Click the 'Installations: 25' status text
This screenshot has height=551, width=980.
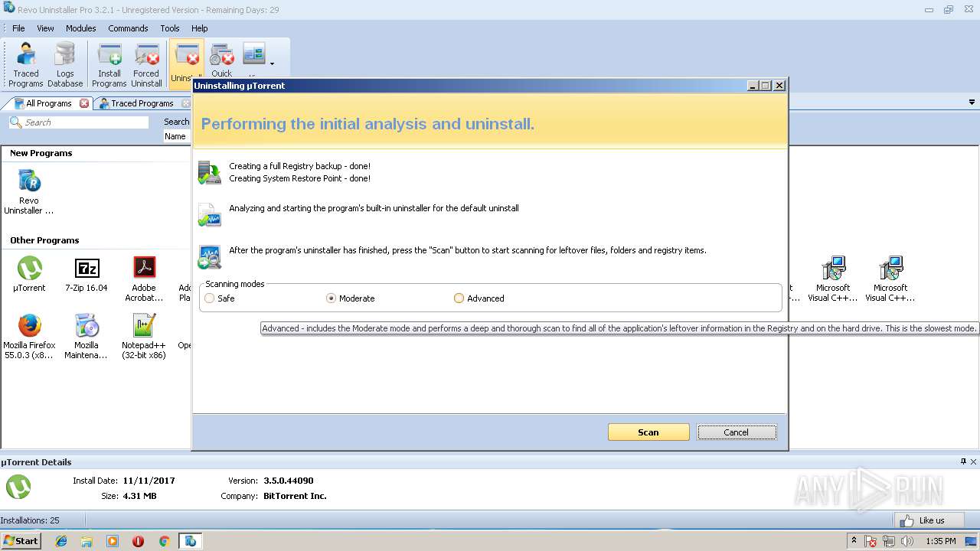[30, 520]
